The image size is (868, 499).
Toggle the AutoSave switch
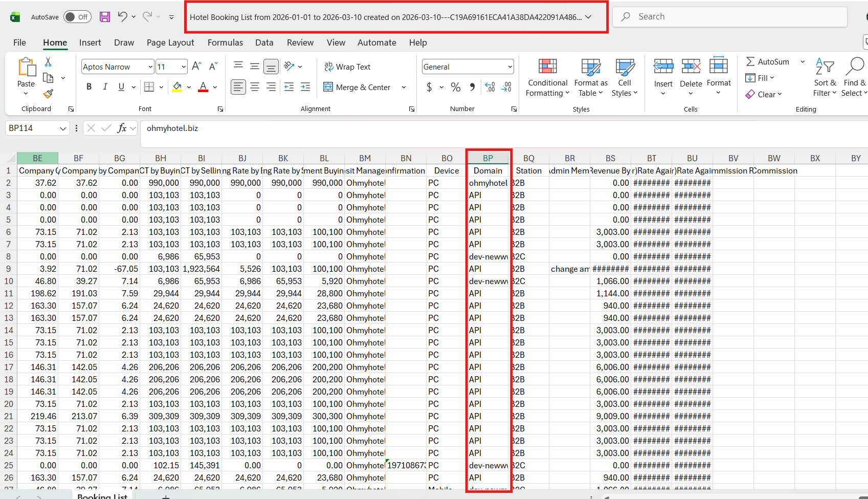tap(77, 17)
